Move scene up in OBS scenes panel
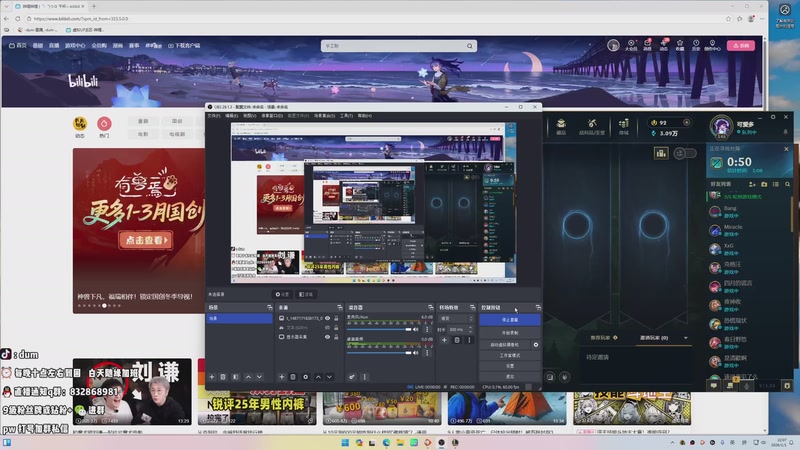800x450 pixels. 248,377
